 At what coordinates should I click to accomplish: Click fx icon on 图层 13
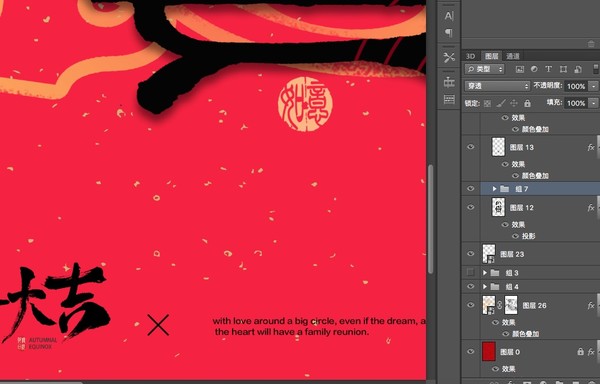click(x=591, y=147)
